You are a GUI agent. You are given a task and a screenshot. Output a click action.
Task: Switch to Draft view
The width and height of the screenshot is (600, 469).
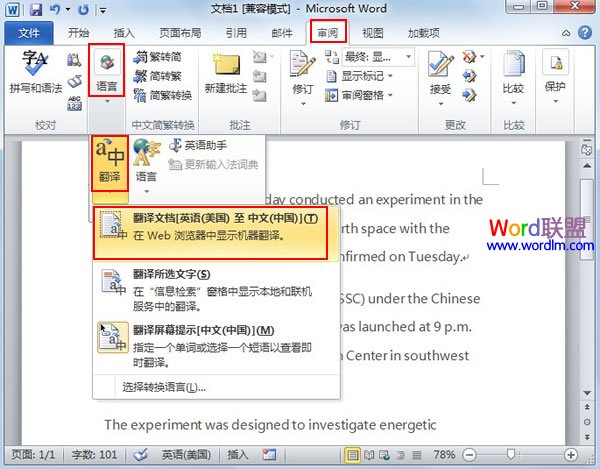point(417,455)
